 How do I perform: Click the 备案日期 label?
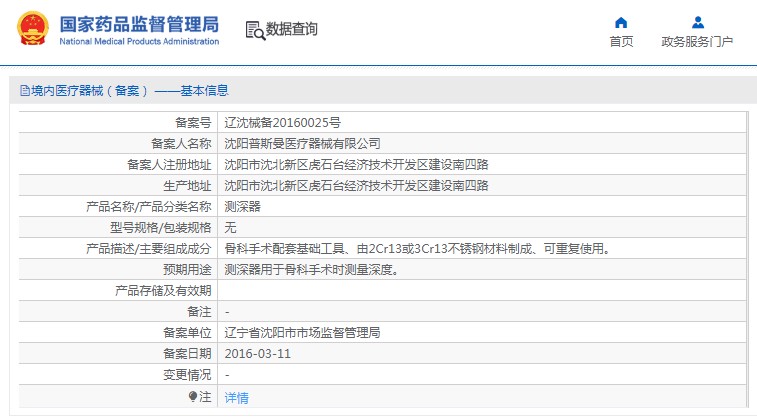(187, 354)
